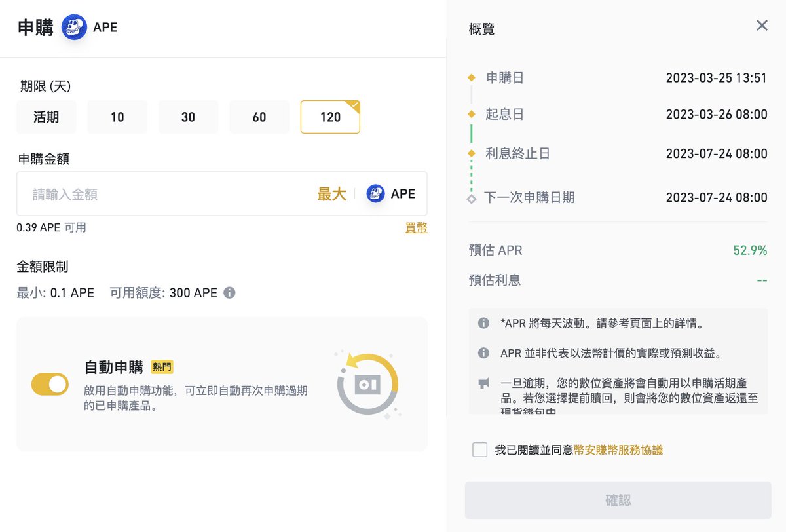Click the 概覽 panel title

pos(482,29)
